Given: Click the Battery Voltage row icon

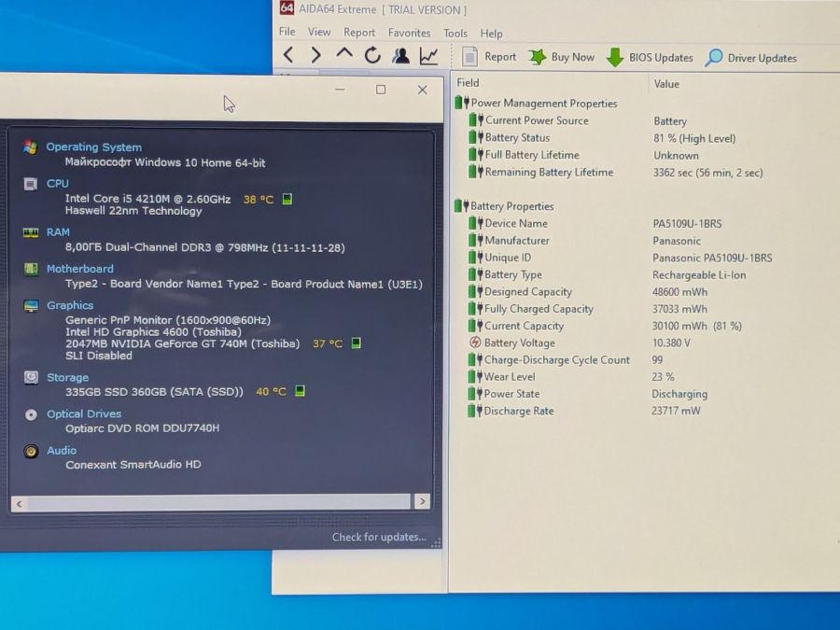Looking at the screenshot, I should pos(475,343).
